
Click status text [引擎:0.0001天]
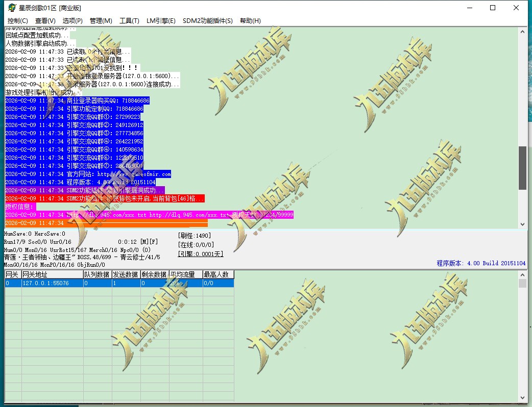pyautogui.click(x=201, y=254)
